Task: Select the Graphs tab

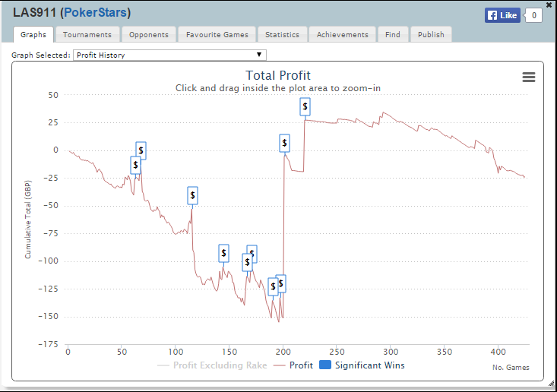Action: 33,34
